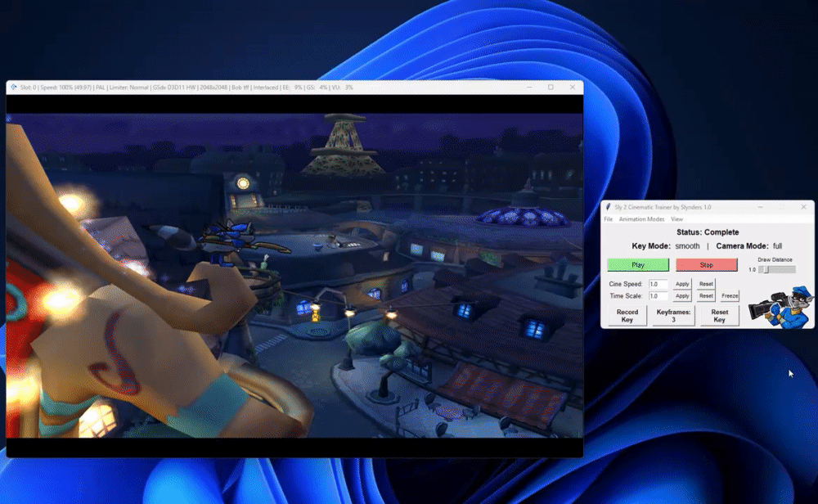
Task: Click the feather icon in trainer title bar
Action: 609,207
